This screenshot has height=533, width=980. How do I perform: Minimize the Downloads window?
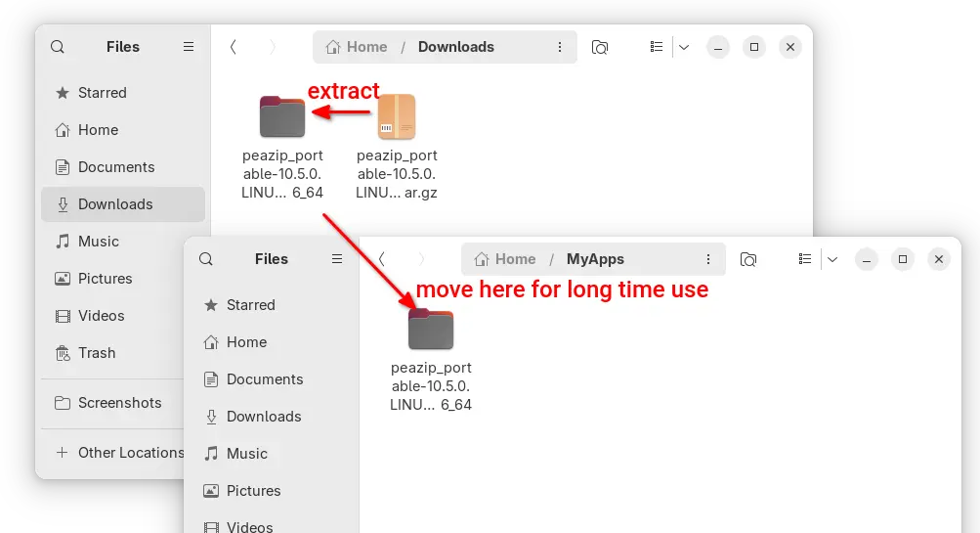(x=718, y=47)
